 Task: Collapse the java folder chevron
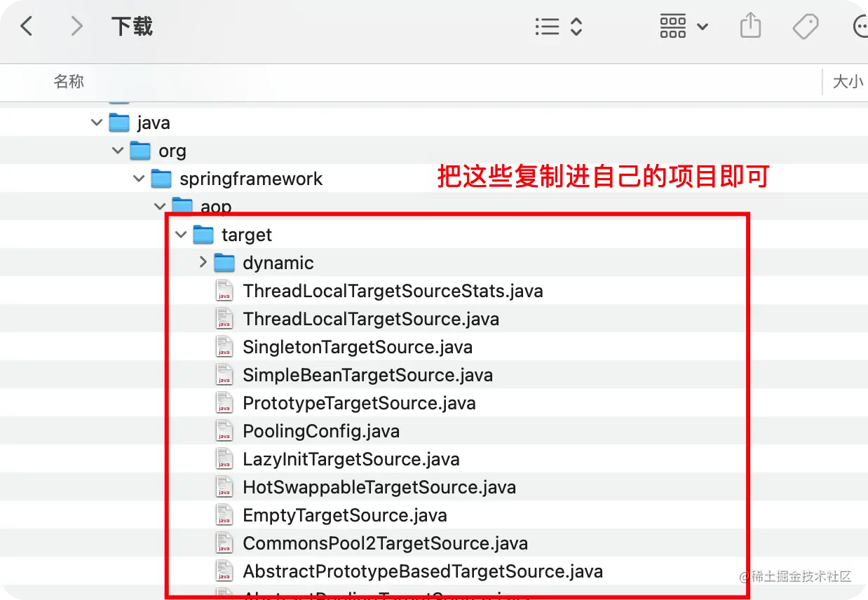click(x=97, y=123)
